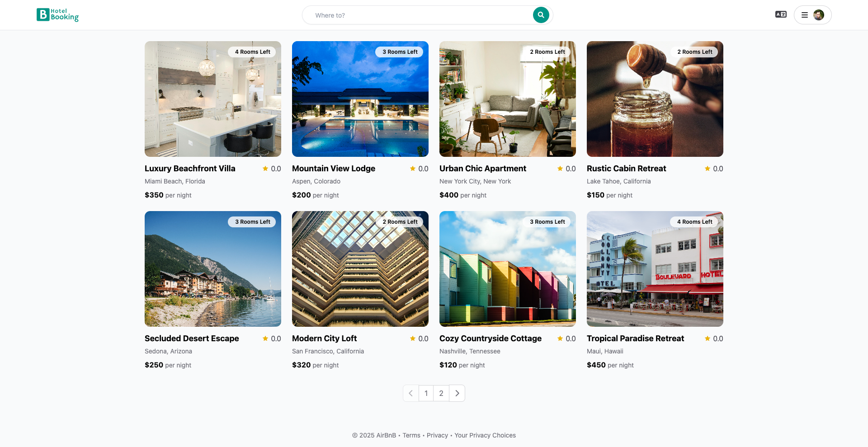
Task: Open the Urban Chic Apartment photo
Action: point(508,99)
